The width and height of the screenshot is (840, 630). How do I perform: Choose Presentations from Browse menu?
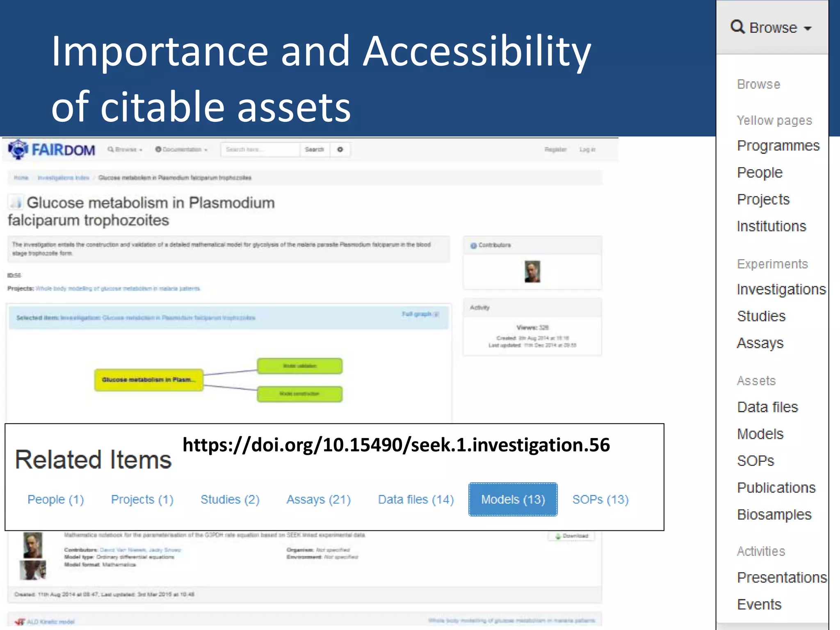[782, 577]
